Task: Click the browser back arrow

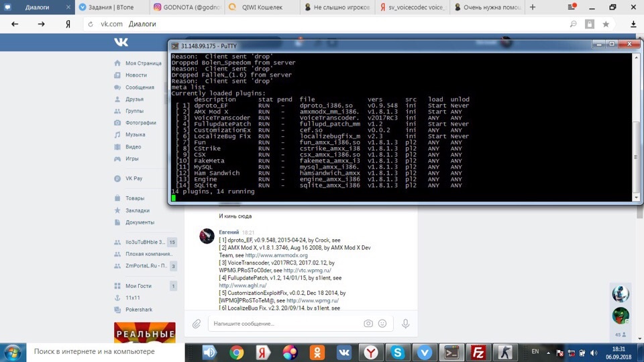Action: (x=15, y=24)
